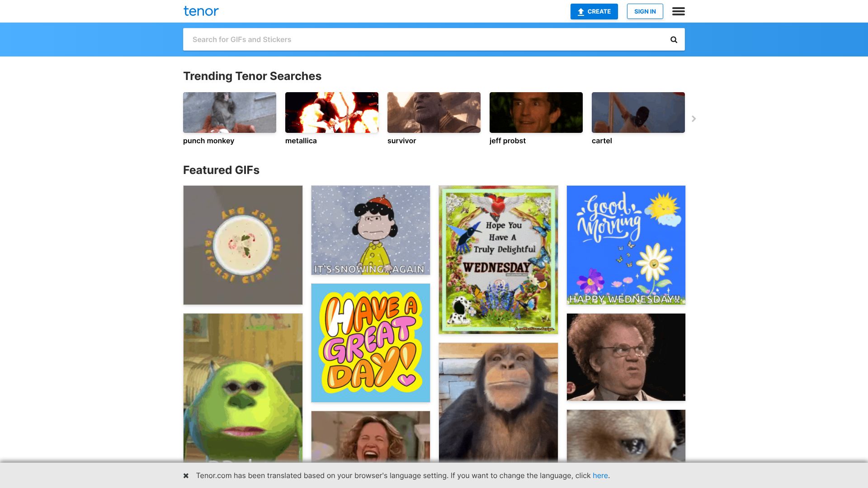Screen dimensions: 868x488
Task: Open the chimpanzee GIF
Action: pyautogui.click(x=498, y=402)
